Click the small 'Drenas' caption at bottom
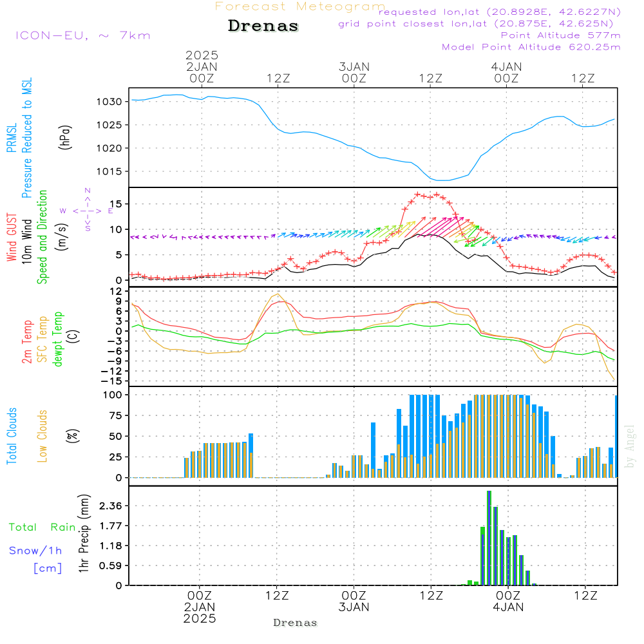This screenshot has width=644, height=644. coord(296,623)
